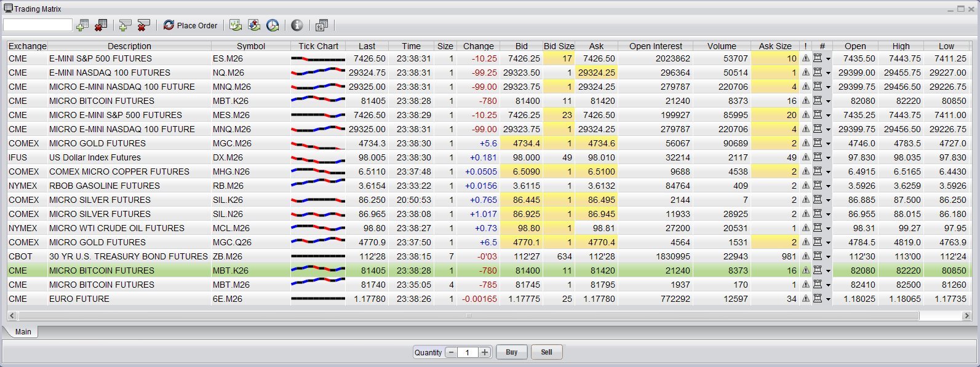Screen dimensions: 980x367
Task: Open the dropdown arrow on the 6E.M26 row
Action: [x=828, y=299]
